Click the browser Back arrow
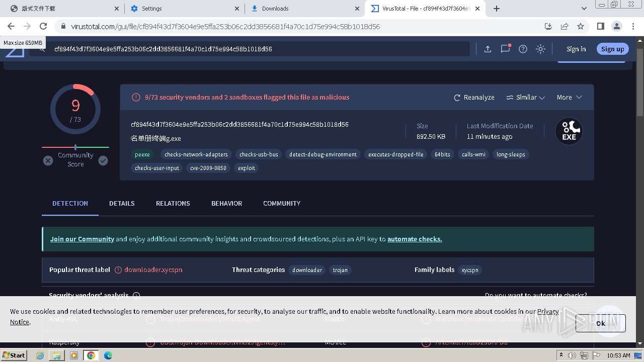Image resolution: width=644 pixels, height=362 pixels. click(11, 26)
